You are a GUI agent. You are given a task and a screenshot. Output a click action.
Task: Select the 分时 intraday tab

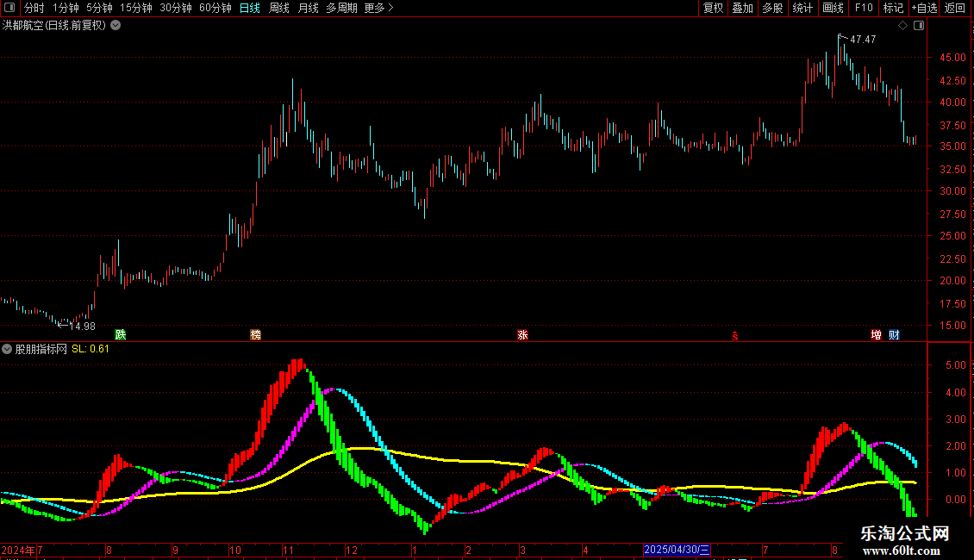[x=34, y=8]
